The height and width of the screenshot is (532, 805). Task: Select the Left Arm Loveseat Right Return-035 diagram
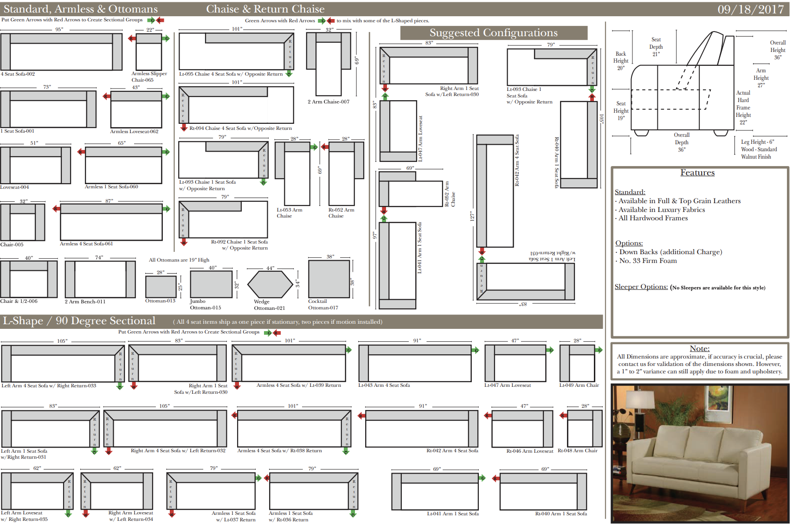[37, 491]
